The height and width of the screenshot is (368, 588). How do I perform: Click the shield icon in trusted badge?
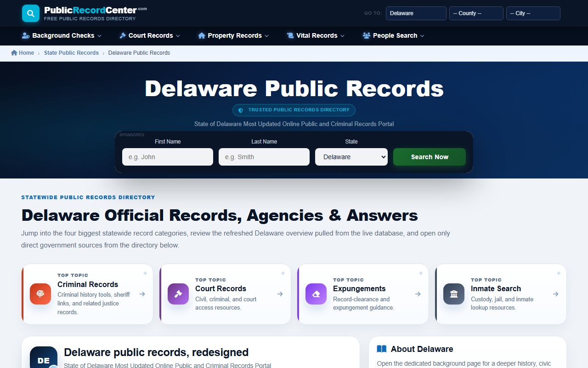click(241, 110)
